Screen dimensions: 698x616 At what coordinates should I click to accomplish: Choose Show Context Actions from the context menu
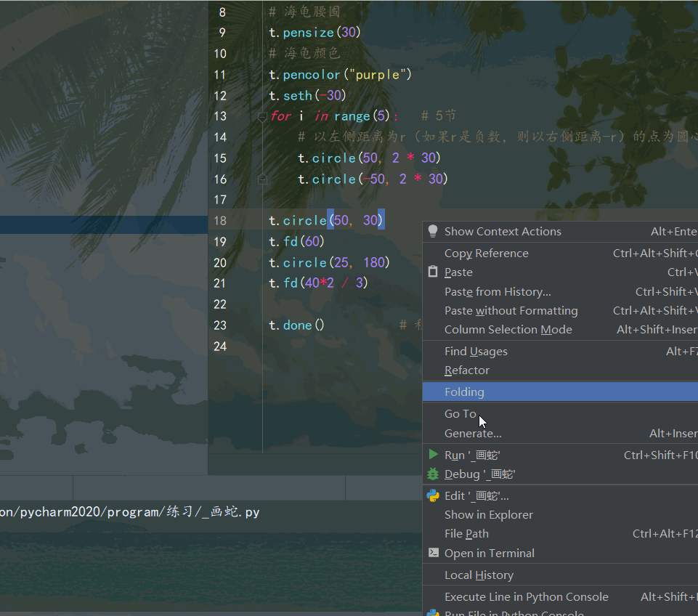click(560, 232)
